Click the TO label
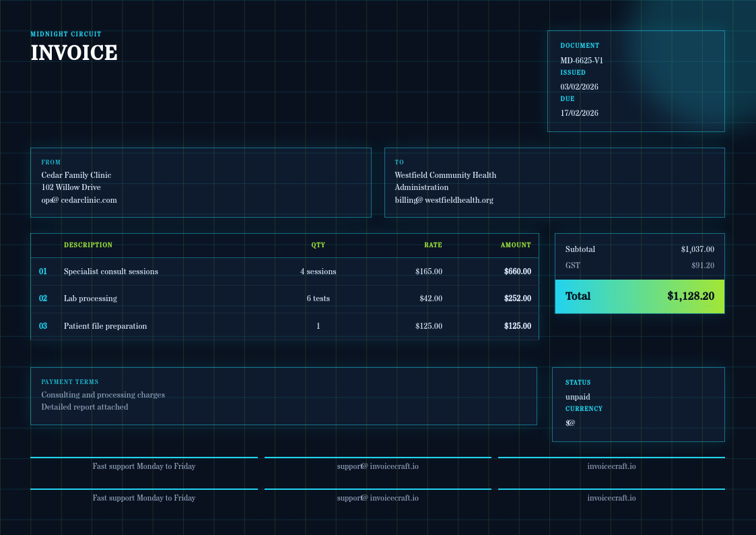Viewport: 756px width, 535px height. pyautogui.click(x=399, y=162)
